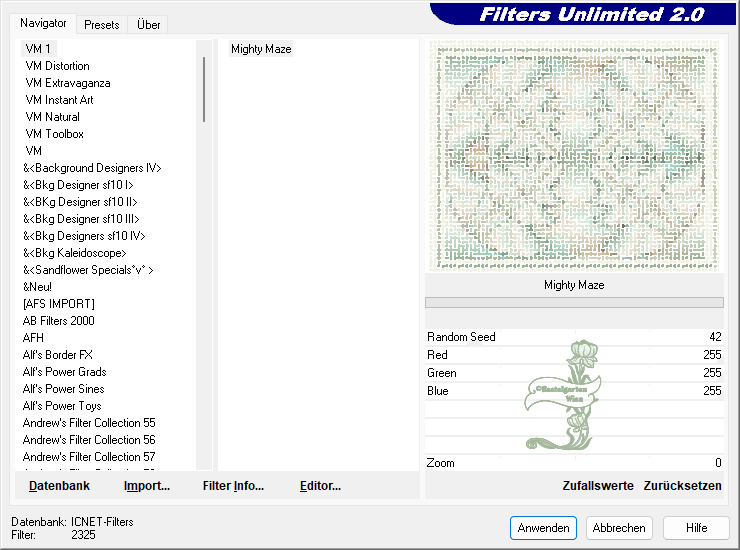Switch to the Navigator tab
Image resolution: width=740 pixels, height=550 pixels.
(43, 23)
